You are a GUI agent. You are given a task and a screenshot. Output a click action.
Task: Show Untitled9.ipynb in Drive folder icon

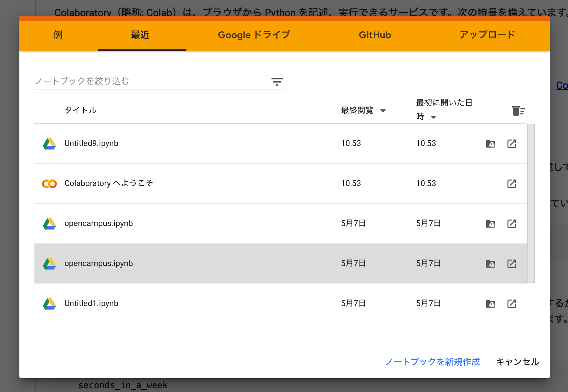(x=490, y=144)
